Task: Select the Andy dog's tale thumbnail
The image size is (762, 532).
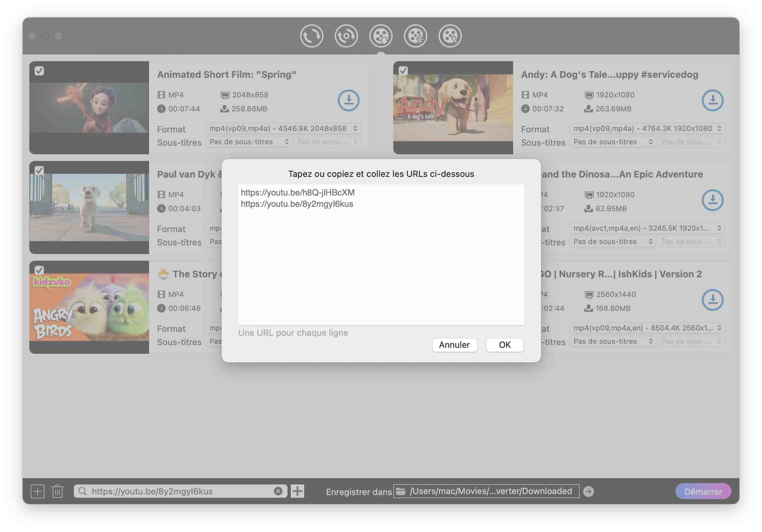Action: pyautogui.click(x=453, y=108)
